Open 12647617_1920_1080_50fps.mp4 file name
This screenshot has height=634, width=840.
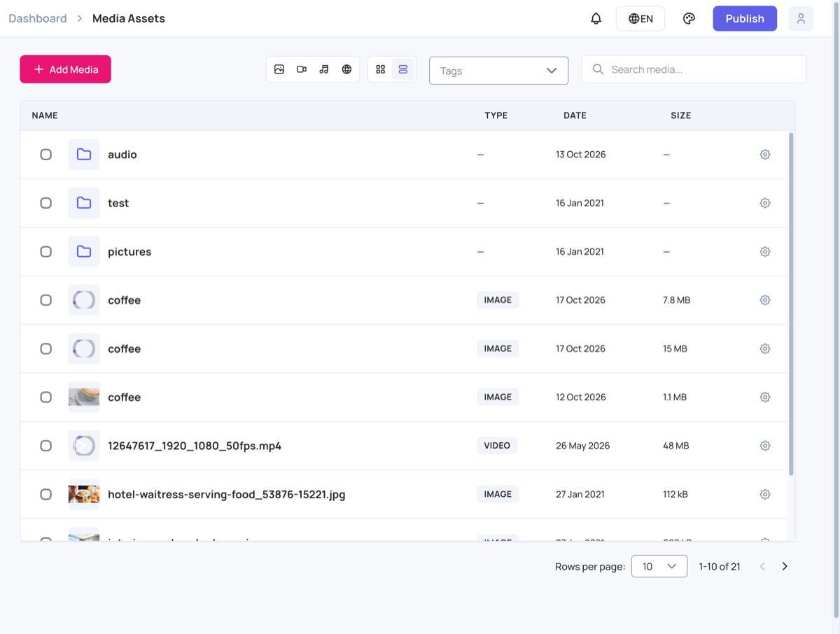(195, 446)
